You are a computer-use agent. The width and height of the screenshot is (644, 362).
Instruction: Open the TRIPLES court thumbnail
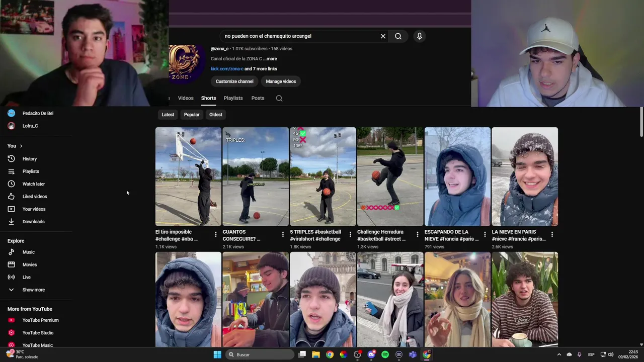(256, 176)
